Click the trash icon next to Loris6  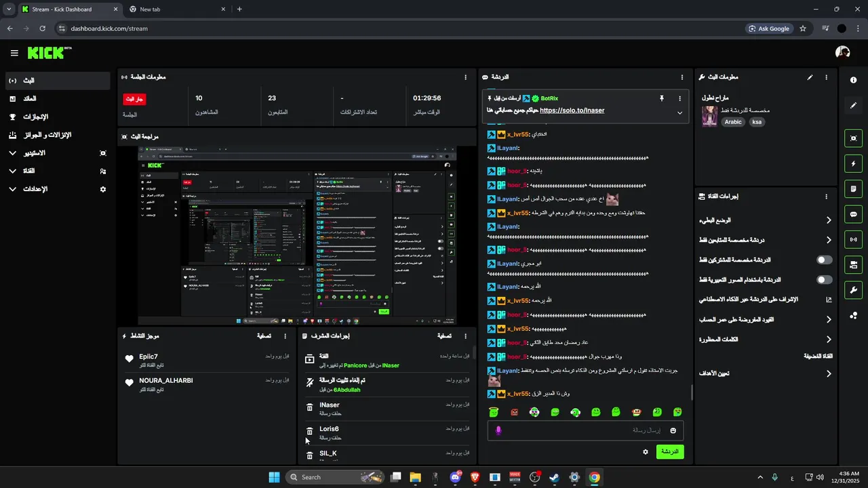(x=310, y=432)
